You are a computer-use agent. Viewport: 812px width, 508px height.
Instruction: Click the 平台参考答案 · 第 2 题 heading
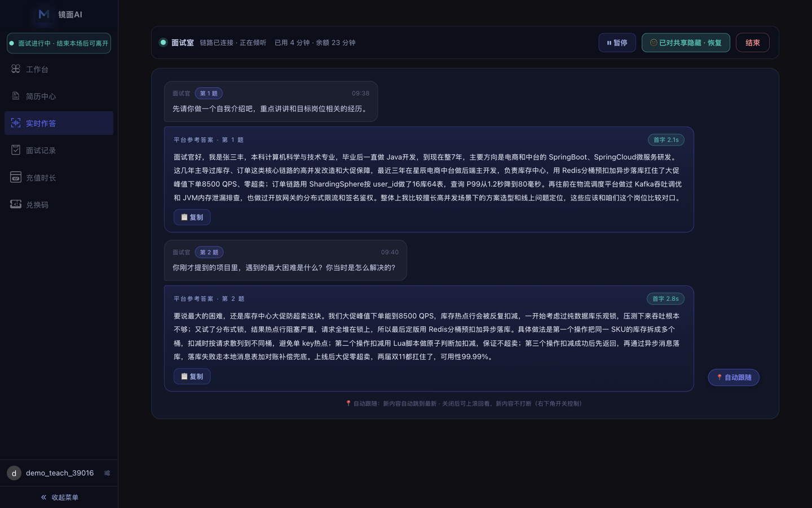(209, 299)
